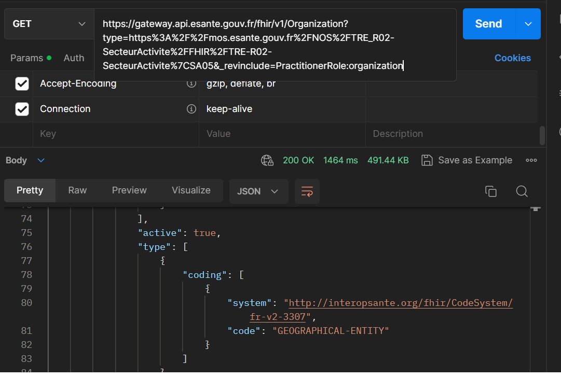
Task: Search the response using magnifier icon
Action: [x=522, y=191]
